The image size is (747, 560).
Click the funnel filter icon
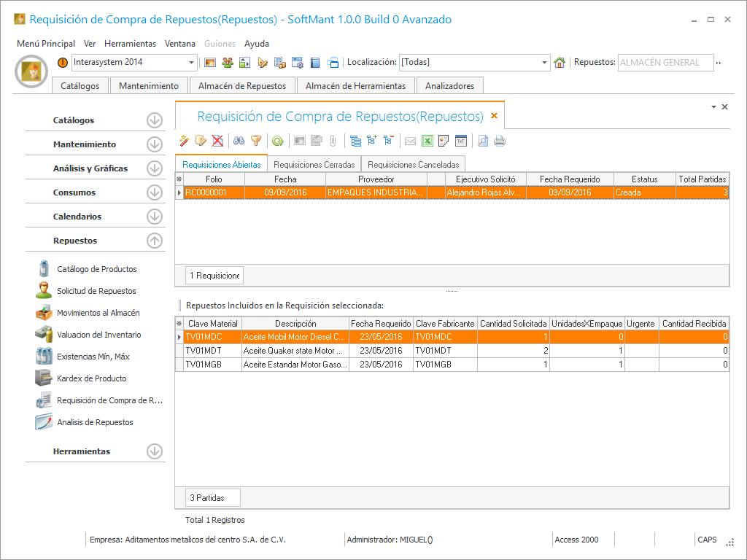256,141
